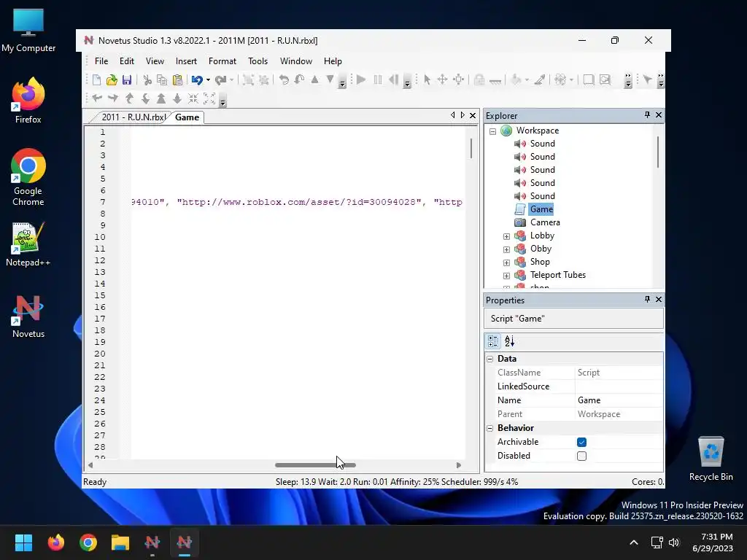Click the New file icon in toolbar
This screenshot has width=747, height=560.
pos(97,80)
